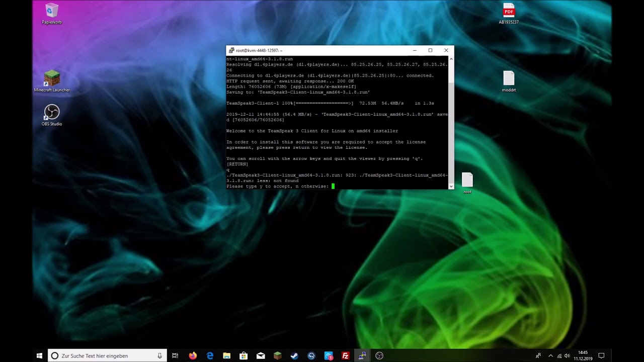Maximize the PuTTY terminal window

(430, 50)
